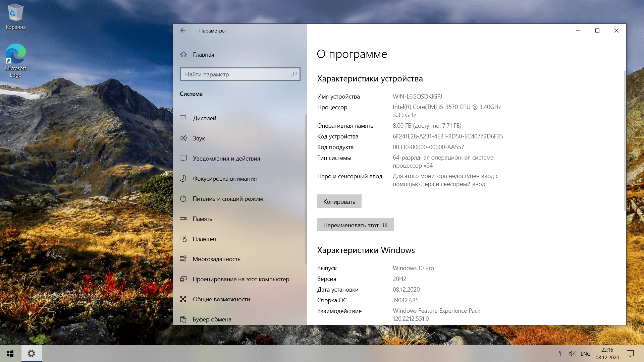Click the Память storage icon
644x362 pixels.
click(183, 219)
